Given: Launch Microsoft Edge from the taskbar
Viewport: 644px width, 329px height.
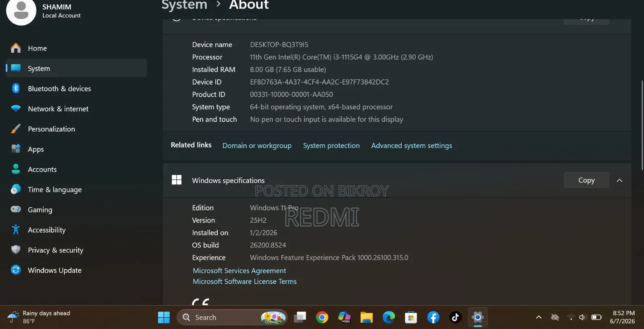Looking at the screenshot, I should (389, 317).
